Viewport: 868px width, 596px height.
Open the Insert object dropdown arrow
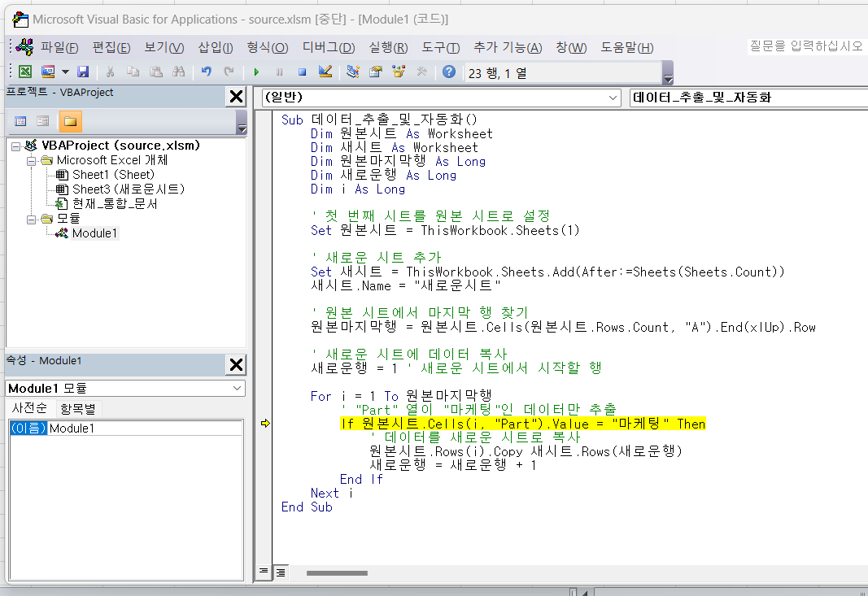[x=65, y=72]
